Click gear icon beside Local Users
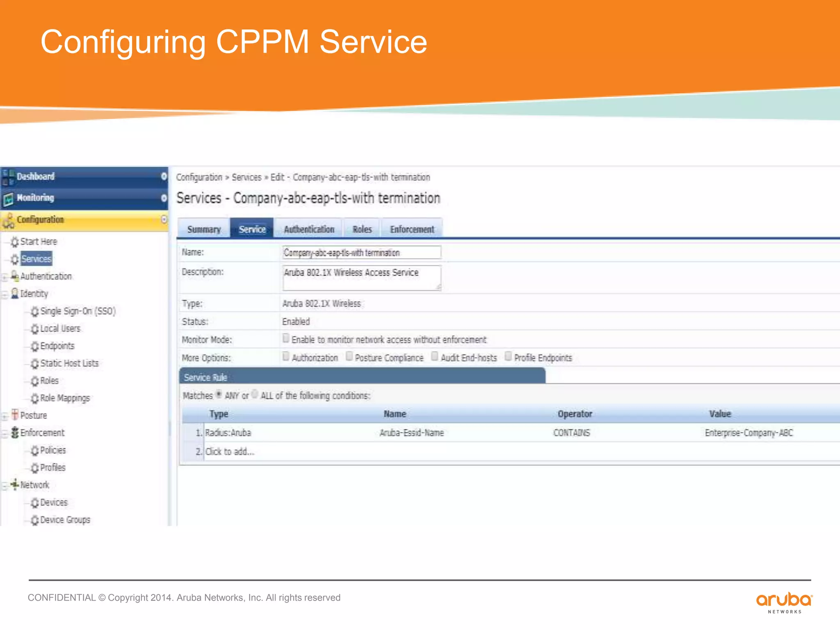Image resolution: width=840 pixels, height=630 pixels. point(35,329)
